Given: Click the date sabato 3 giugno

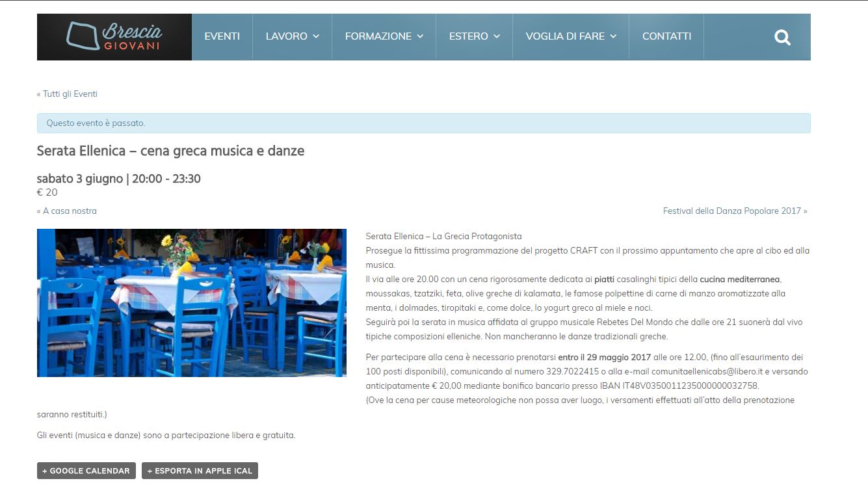Looking at the screenshot, I should [80, 179].
